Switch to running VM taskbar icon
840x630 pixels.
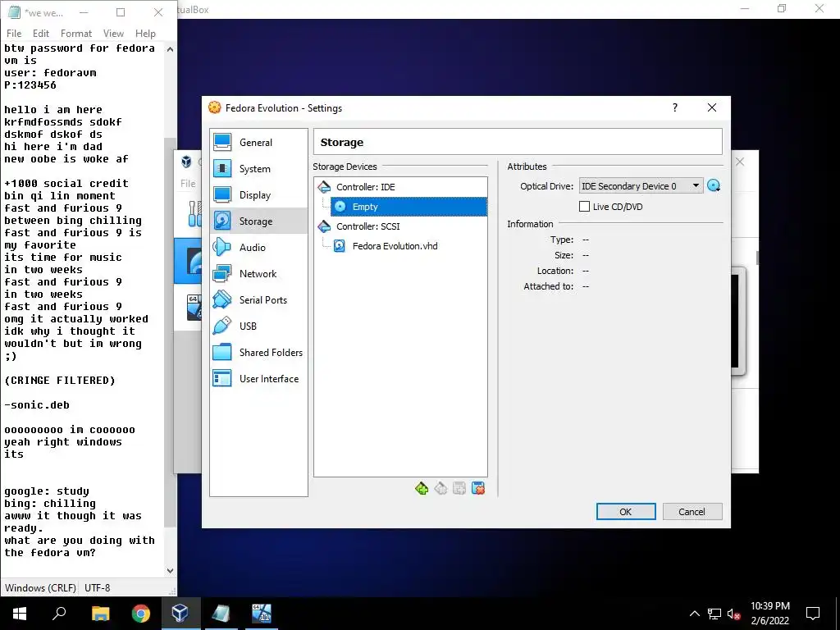(x=262, y=614)
